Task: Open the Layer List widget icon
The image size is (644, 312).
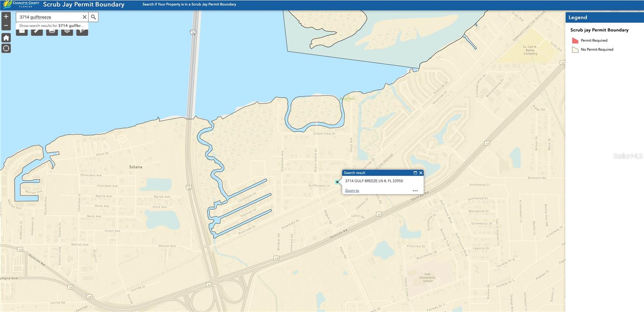Action: point(67,32)
